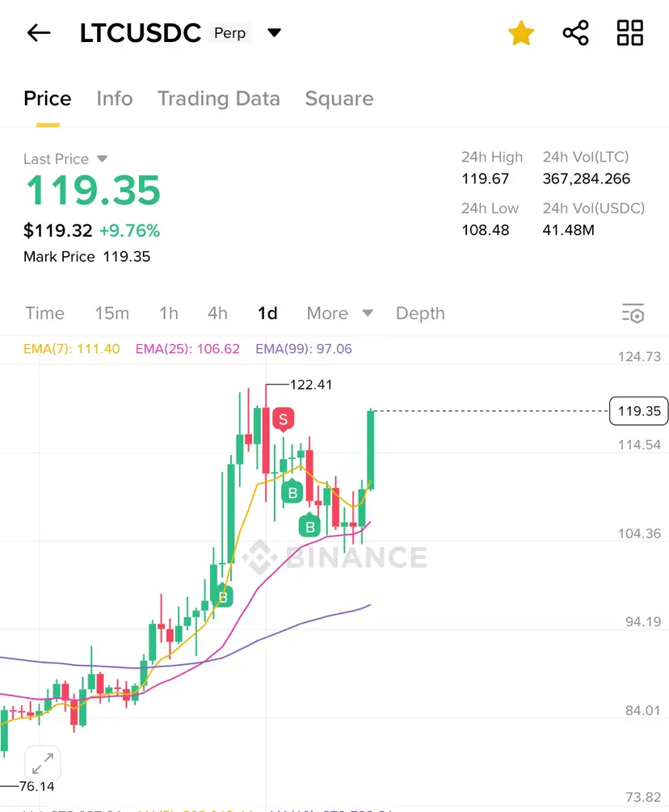The height and width of the screenshot is (812, 669).
Task: Click the 124.73 axis price label
Action: pos(639,357)
